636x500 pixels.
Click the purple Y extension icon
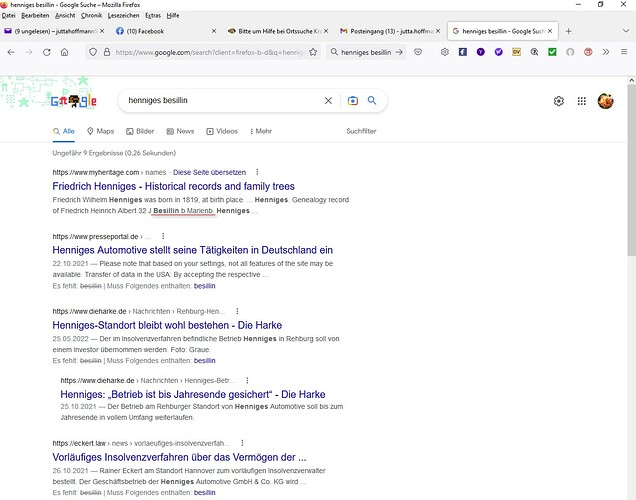click(481, 52)
